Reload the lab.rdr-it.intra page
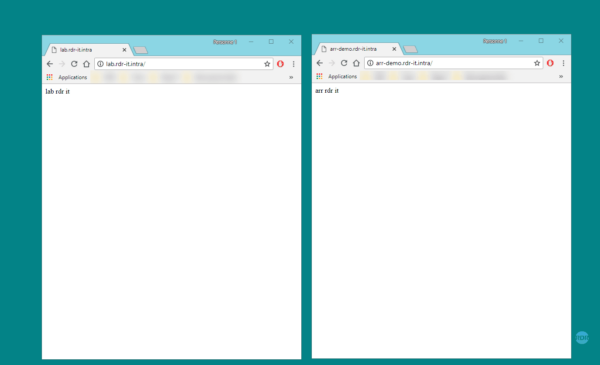 (74, 64)
